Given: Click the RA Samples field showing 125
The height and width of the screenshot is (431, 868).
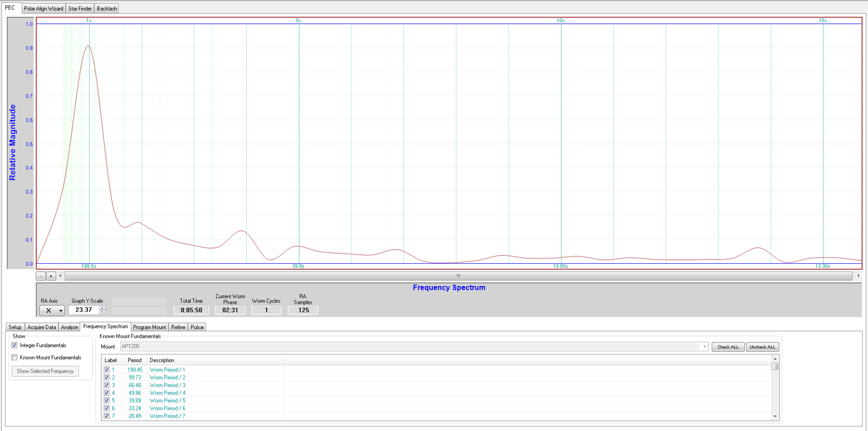Looking at the screenshot, I should [x=303, y=310].
